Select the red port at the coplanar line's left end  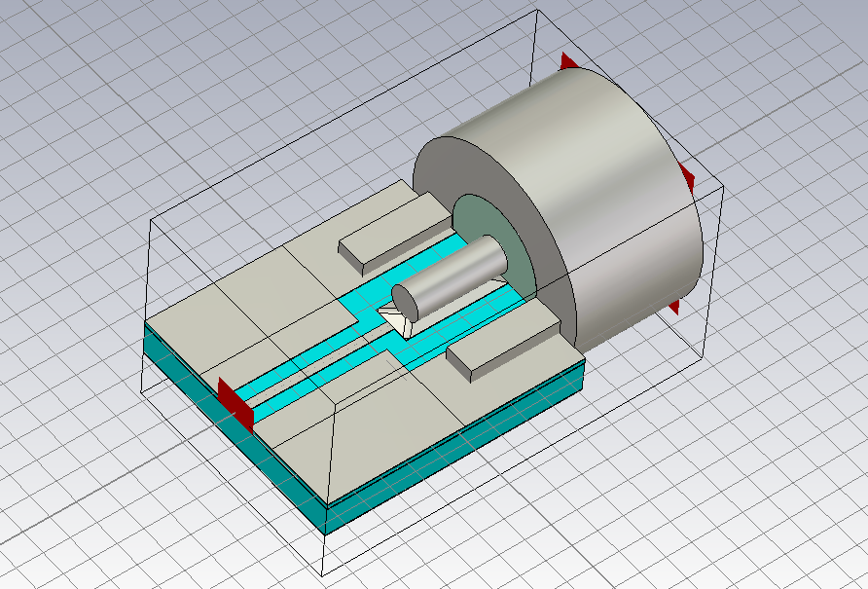coord(236,405)
